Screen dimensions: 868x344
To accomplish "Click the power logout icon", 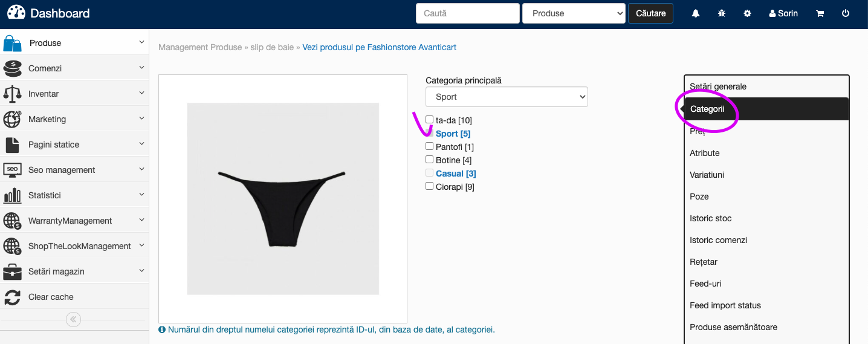I will pyautogui.click(x=846, y=13).
